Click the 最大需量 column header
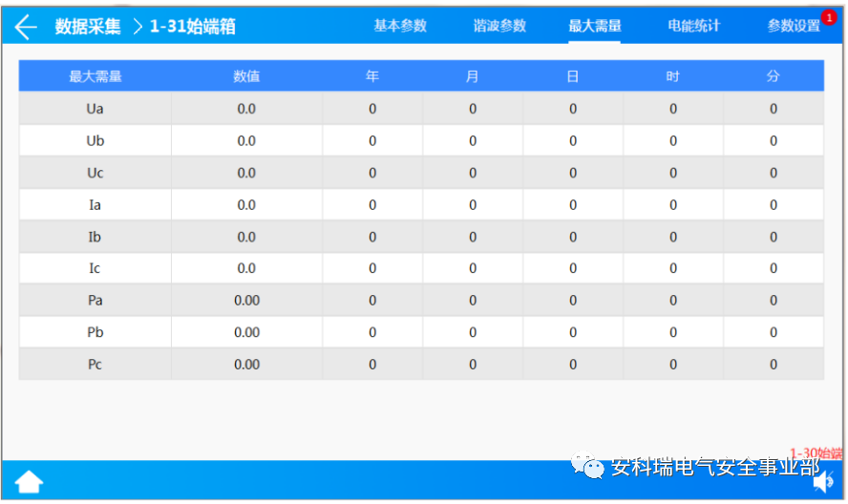This screenshot has height=504, width=848. click(95, 76)
